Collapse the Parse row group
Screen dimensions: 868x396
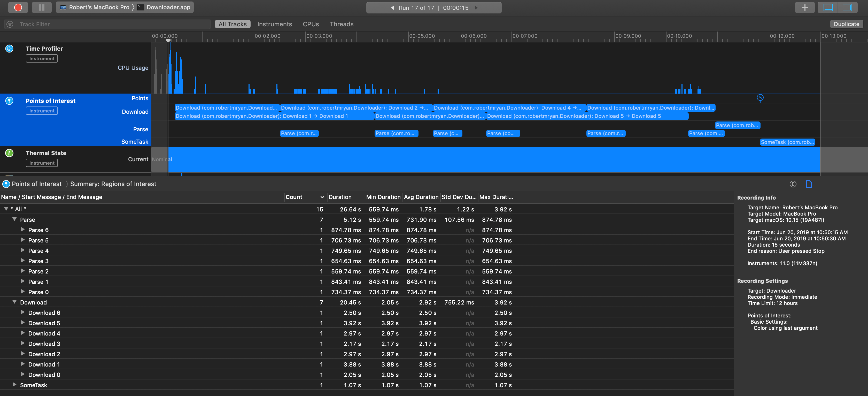[x=14, y=219]
